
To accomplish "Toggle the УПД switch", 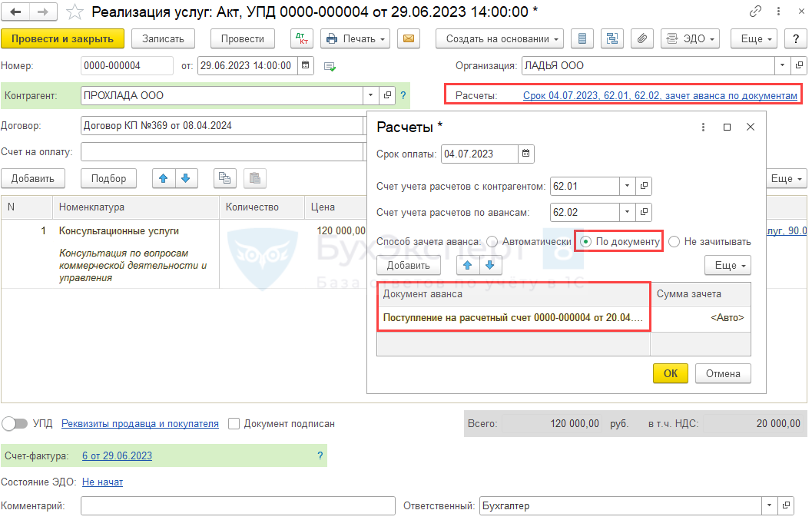I will pos(15,424).
